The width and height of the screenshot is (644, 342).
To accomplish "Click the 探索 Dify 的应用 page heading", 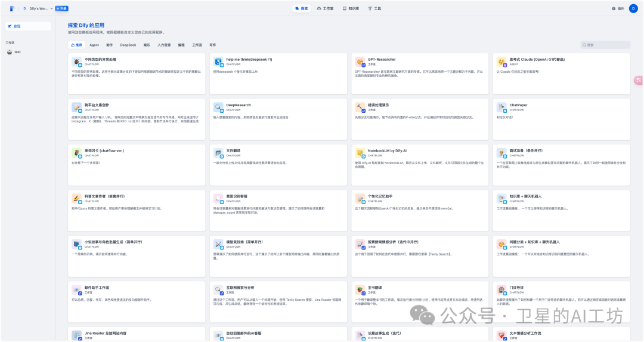I will [86, 26].
